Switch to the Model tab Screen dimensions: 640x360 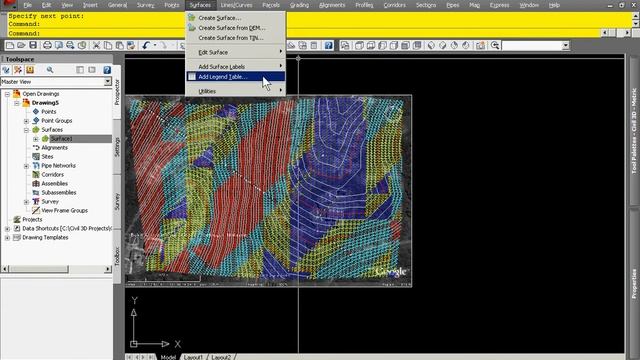(168, 357)
